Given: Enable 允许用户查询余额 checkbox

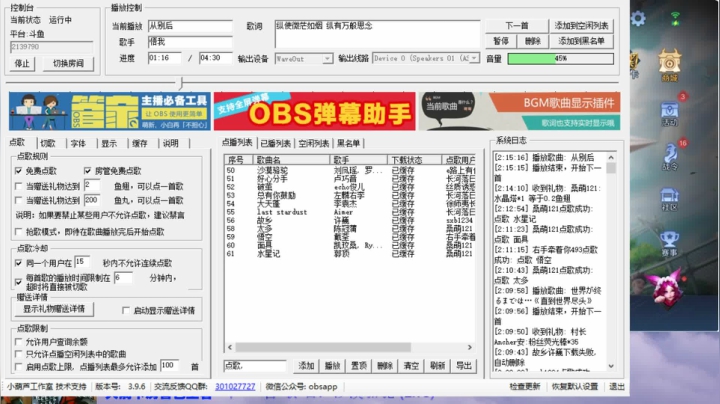Looking at the screenshot, I should [18, 342].
